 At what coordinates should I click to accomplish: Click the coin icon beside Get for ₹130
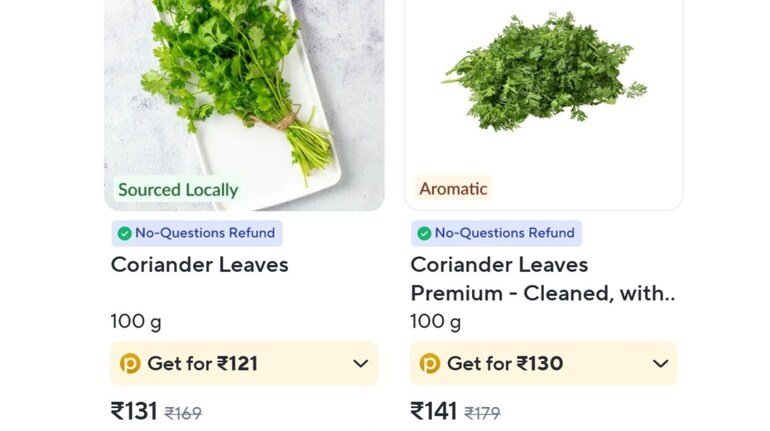pyautogui.click(x=430, y=364)
